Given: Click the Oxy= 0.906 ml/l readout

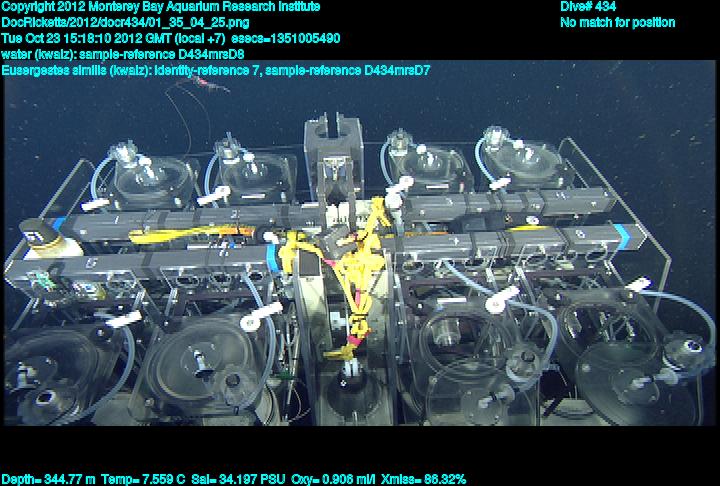Looking at the screenshot, I should (333, 480).
